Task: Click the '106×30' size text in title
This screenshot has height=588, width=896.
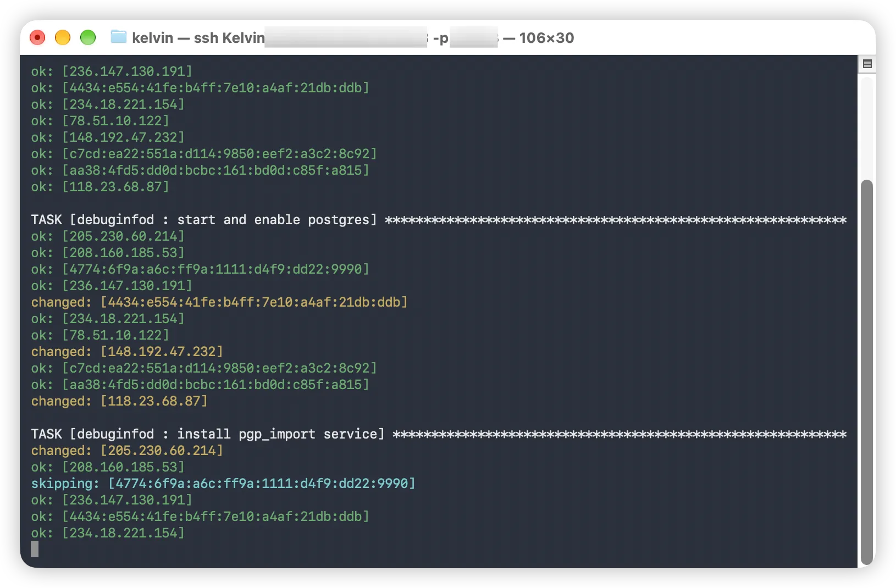Action: click(x=546, y=37)
